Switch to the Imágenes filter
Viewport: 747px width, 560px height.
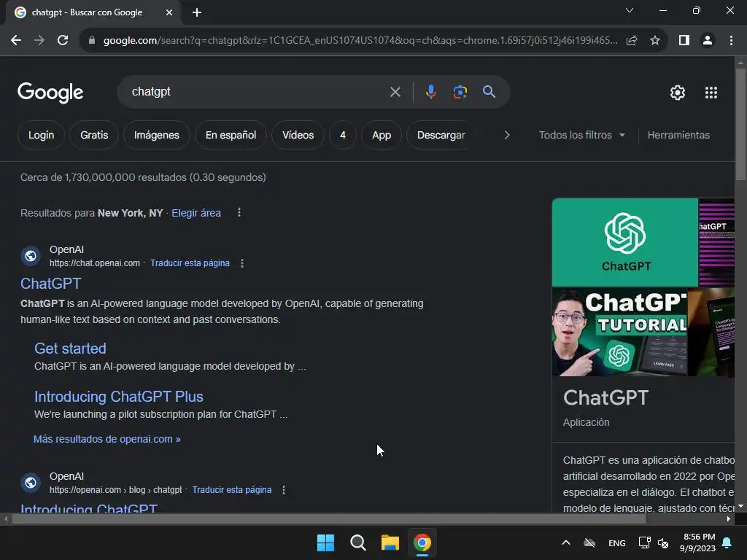click(157, 135)
